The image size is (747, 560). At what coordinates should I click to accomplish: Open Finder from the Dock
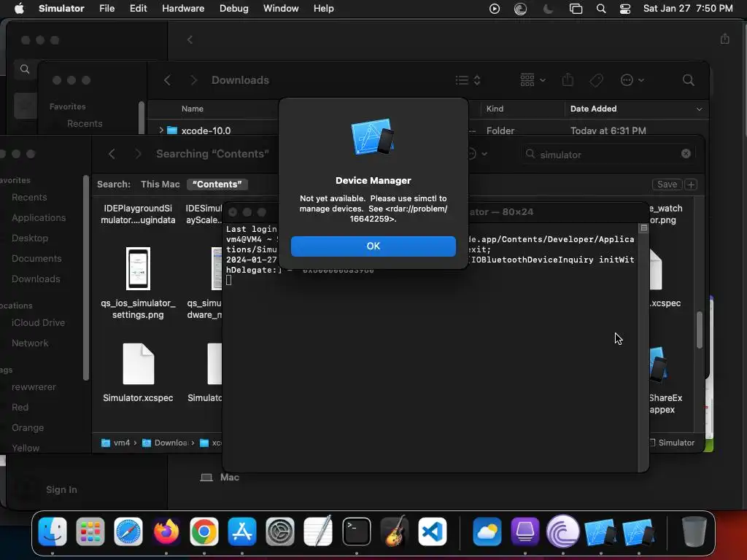pyautogui.click(x=53, y=532)
